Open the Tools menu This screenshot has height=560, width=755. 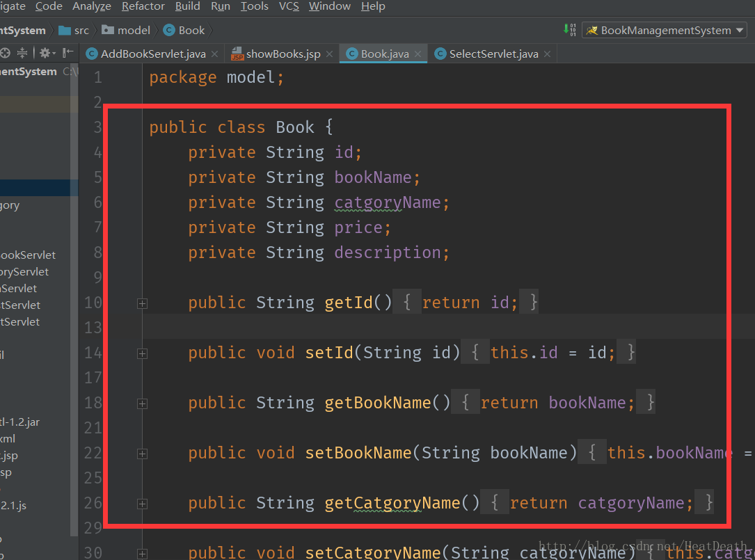254,6
